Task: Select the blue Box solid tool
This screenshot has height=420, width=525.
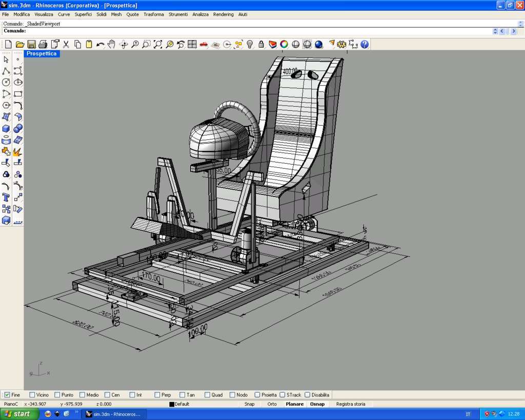Action: pos(6,129)
